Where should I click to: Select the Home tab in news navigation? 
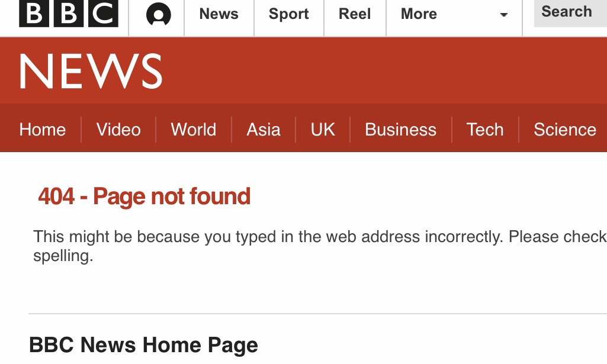(x=43, y=130)
